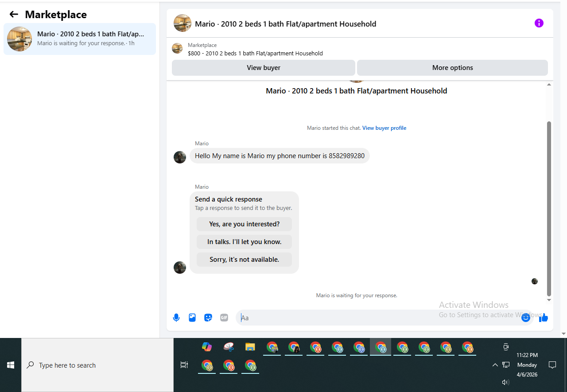Open the Windows notification center

[552, 365]
